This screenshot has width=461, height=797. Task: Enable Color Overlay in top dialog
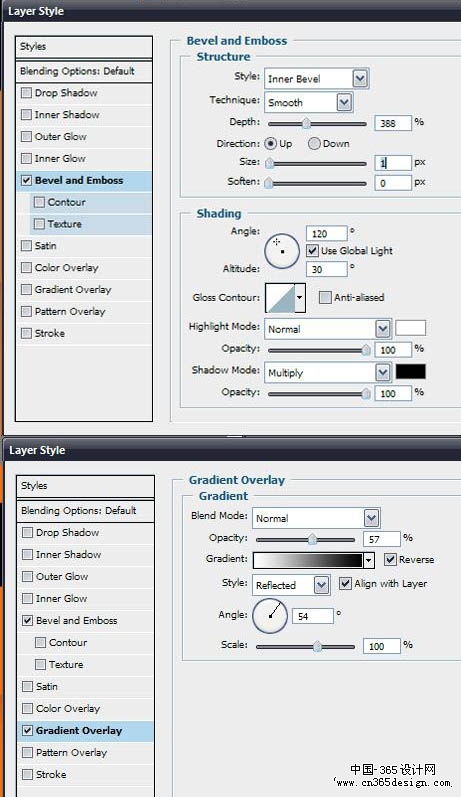pyautogui.click(x=26, y=268)
